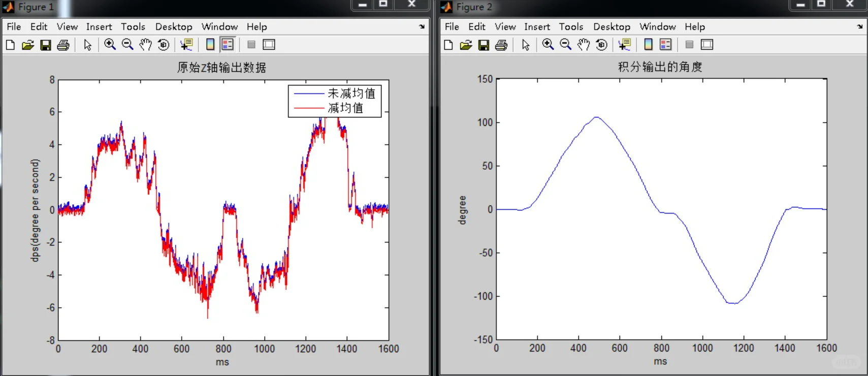The image size is (868, 376).
Task: Print Figure 1 with the printer icon
Action: [63, 45]
